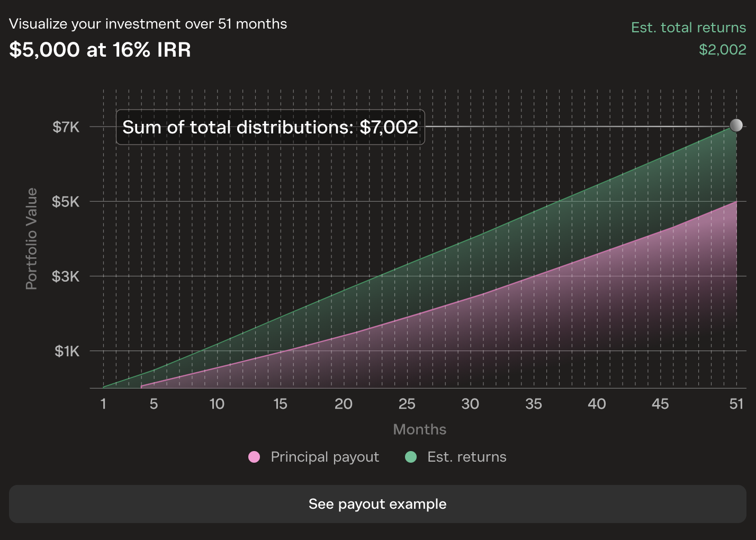Click the $5K axis label

[x=66, y=202]
